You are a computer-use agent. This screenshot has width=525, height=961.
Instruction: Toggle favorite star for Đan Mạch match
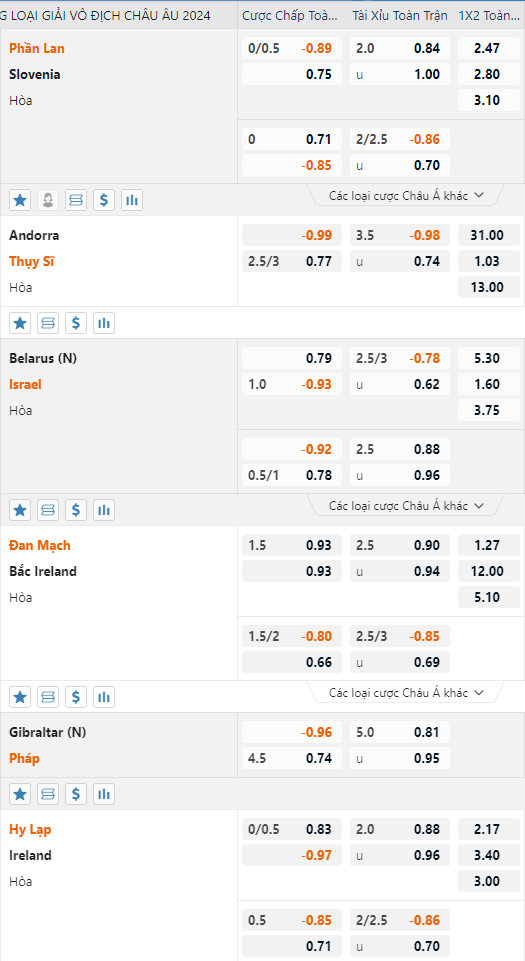[x=20, y=696]
